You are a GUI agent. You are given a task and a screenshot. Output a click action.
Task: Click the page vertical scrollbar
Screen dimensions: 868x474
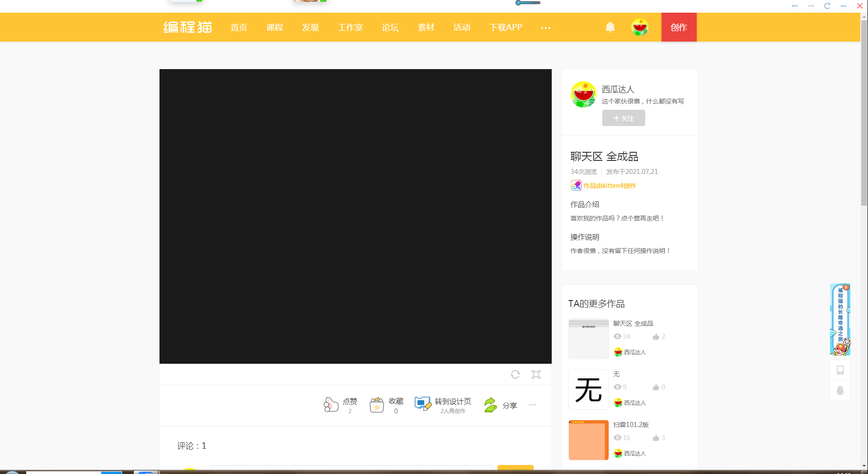(x=864, y=113)
